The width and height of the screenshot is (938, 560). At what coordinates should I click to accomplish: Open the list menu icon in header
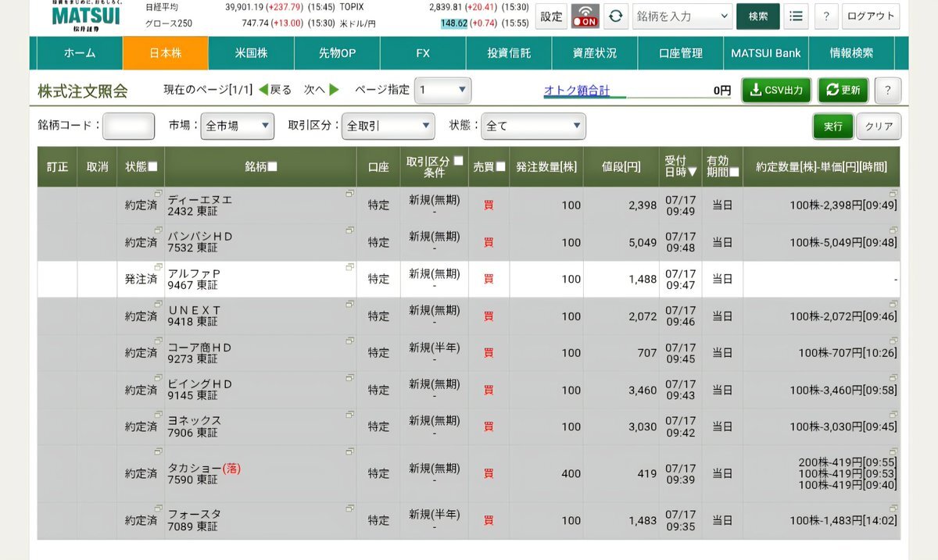[x=796, y=16]
